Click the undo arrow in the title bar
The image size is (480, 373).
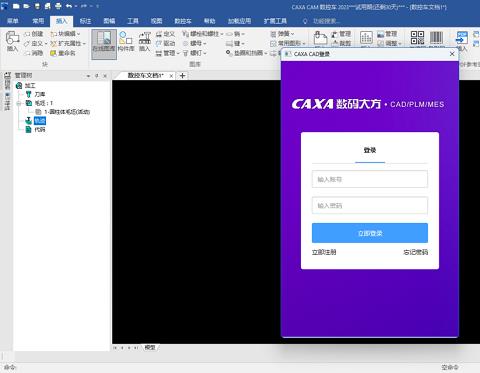click(x=69, y=6)
